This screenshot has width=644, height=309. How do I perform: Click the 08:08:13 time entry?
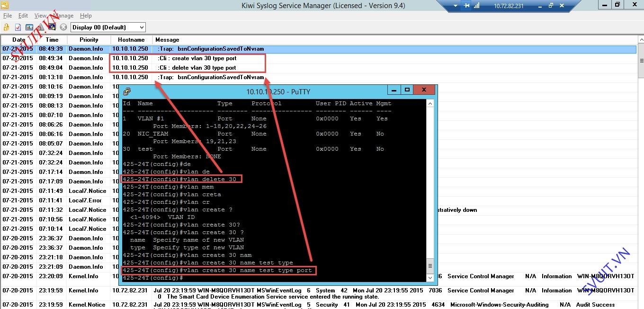(51, 106)
